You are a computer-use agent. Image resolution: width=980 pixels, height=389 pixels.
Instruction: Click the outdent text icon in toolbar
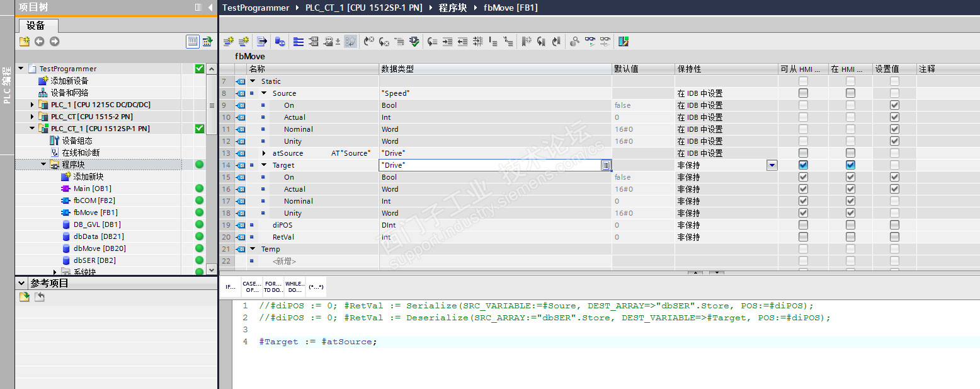tap(462, 42)
